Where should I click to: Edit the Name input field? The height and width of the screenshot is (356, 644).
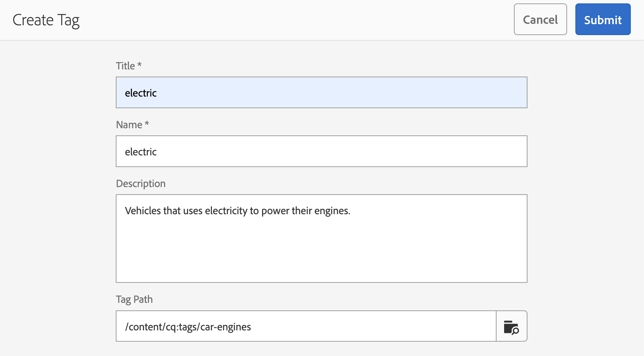[322, 151]
